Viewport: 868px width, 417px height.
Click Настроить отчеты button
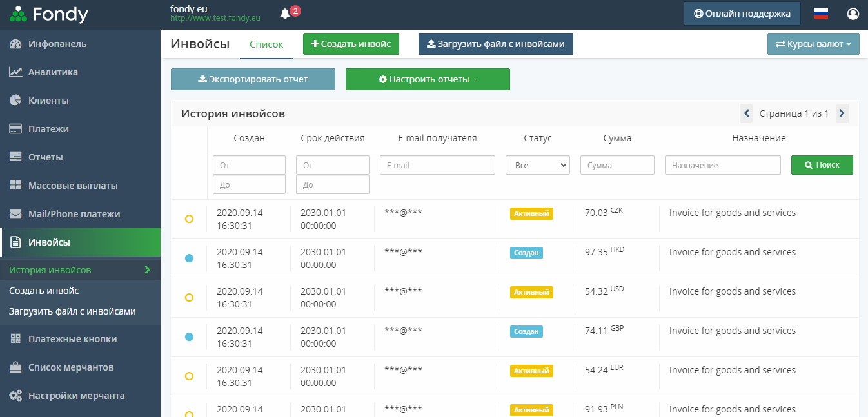[x=428, y=79]
